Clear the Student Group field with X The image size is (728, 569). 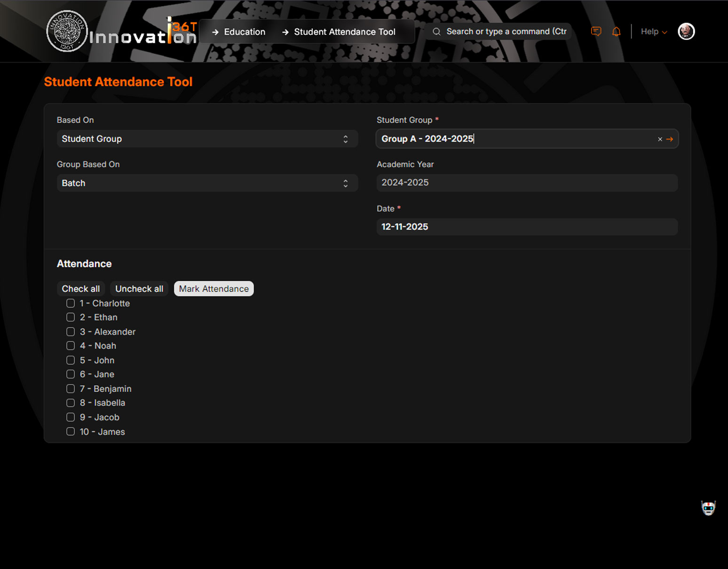click(660, 139)
